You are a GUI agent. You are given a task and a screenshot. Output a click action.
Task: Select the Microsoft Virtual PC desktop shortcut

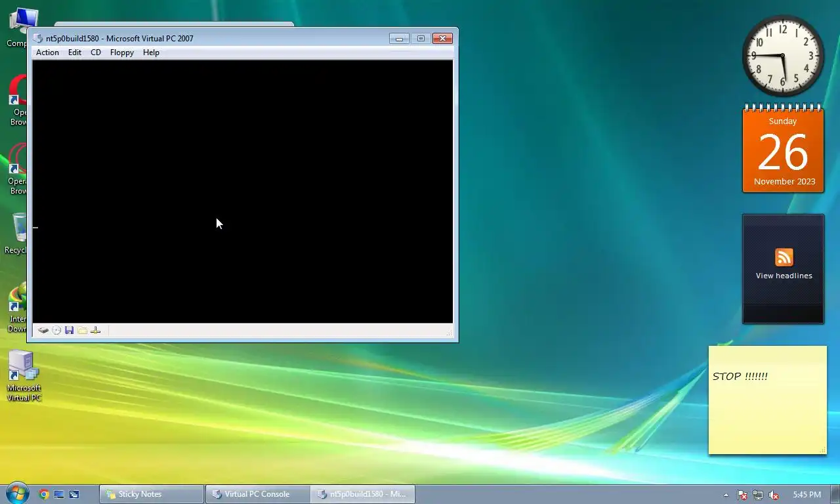point(24,376)
